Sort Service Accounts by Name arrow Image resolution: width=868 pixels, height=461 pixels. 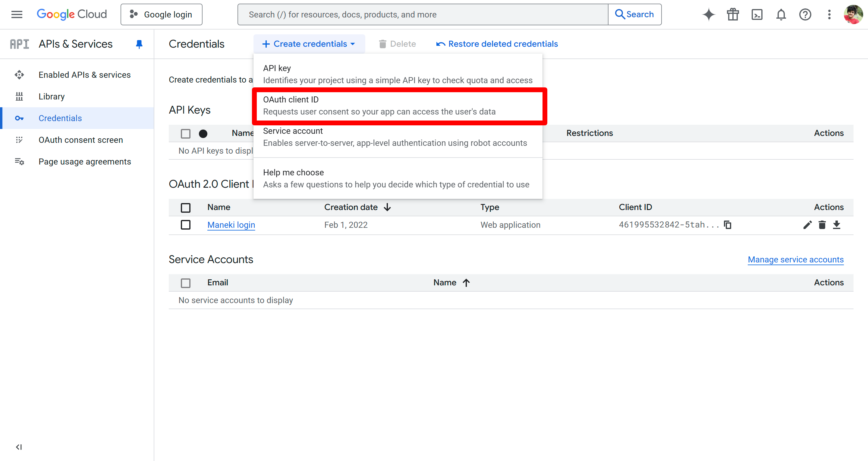(x=466, y=282)
